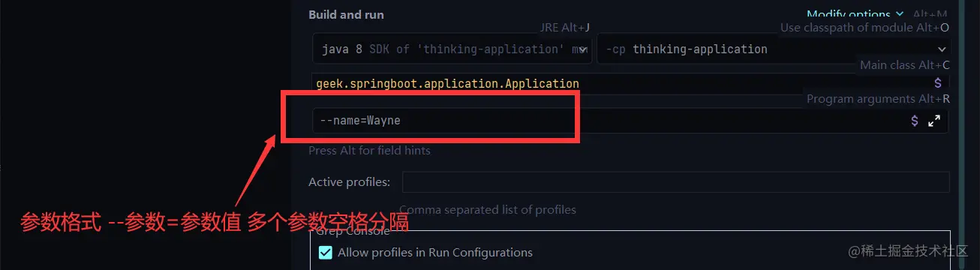Click the Comma separated list of profiles hint
This screenshot has height=270, width=980.
coord(488,210)
